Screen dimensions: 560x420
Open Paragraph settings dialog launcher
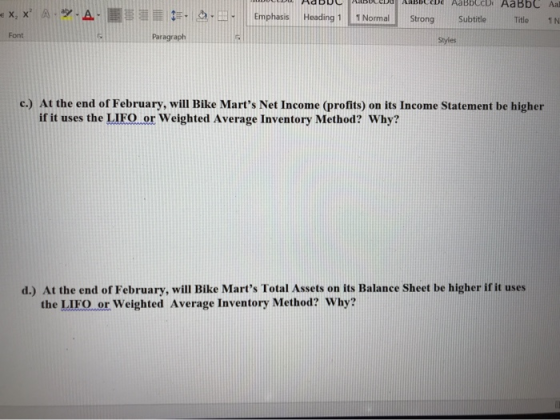pyautogui.click(x=237, y=37)
